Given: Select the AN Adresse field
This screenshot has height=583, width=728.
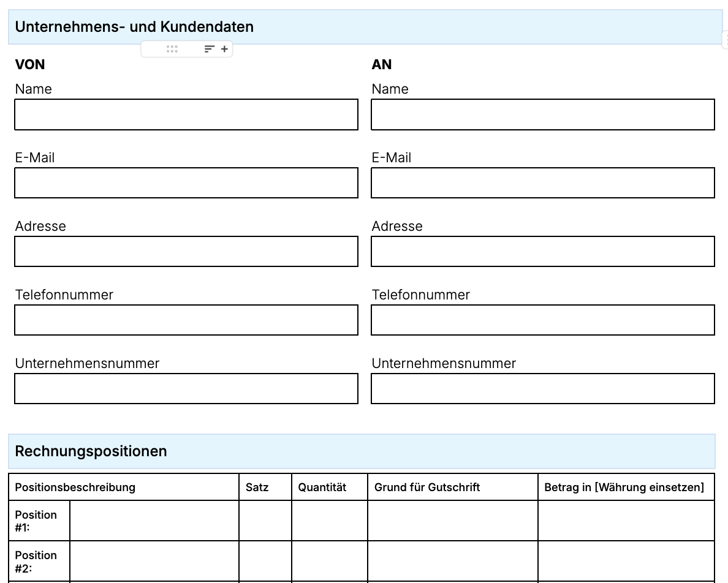Looking at the screenshot, I should (x=543, y=251).
